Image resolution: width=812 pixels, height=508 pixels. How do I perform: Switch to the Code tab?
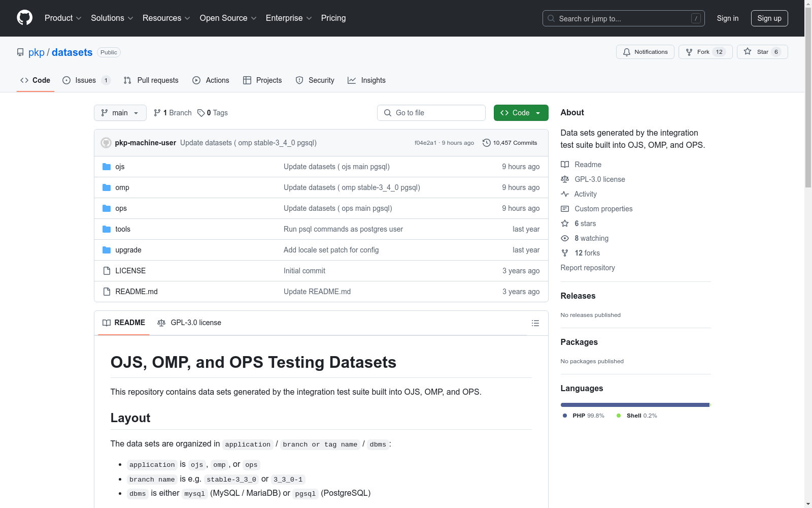(36, 80)
